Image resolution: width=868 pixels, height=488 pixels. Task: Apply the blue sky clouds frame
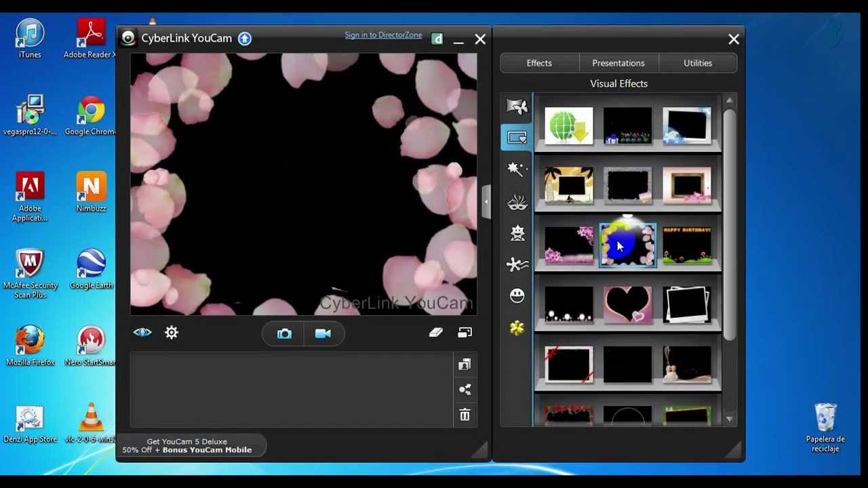[687, 126]
